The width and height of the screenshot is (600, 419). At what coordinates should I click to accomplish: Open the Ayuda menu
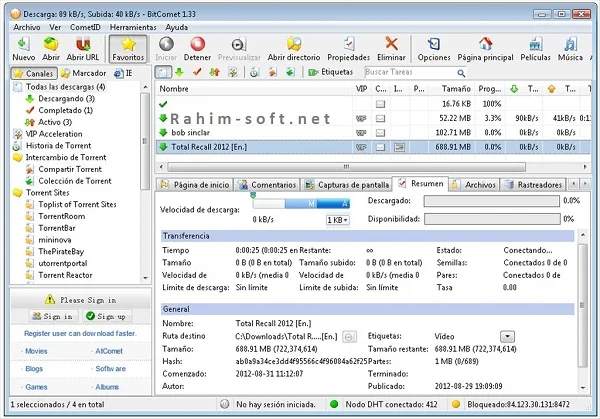176,27
